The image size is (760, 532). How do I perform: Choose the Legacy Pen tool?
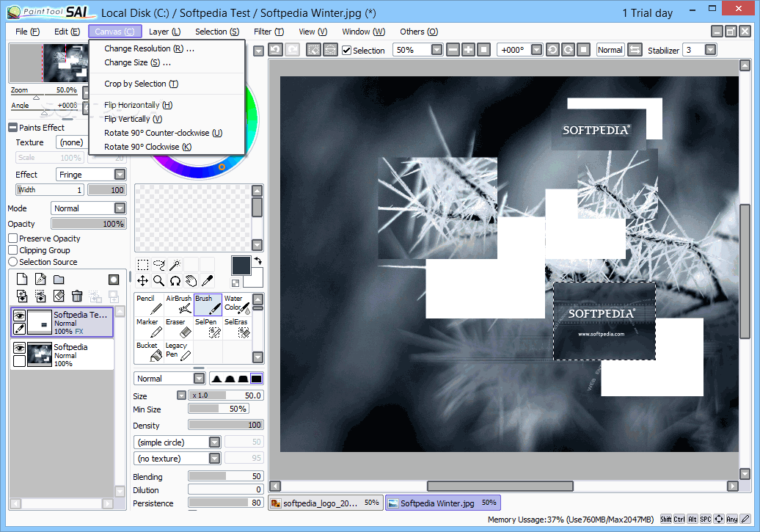pos(178,351)
